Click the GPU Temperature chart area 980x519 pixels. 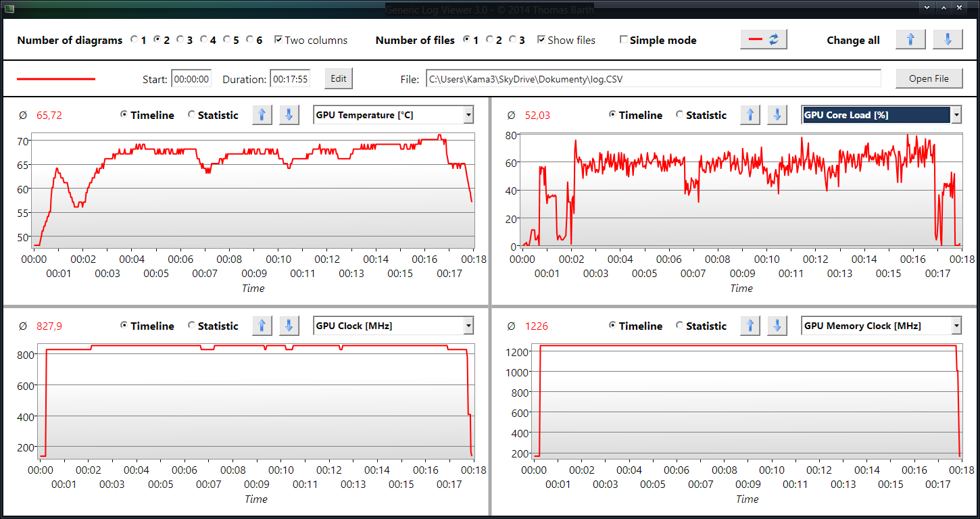click(x=254, y=190)
